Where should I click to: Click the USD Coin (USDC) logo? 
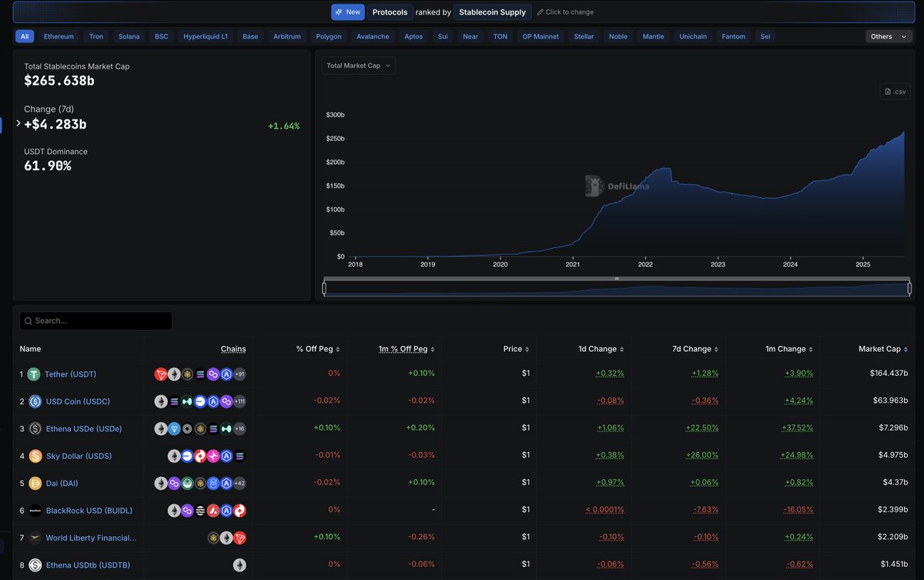35,401
